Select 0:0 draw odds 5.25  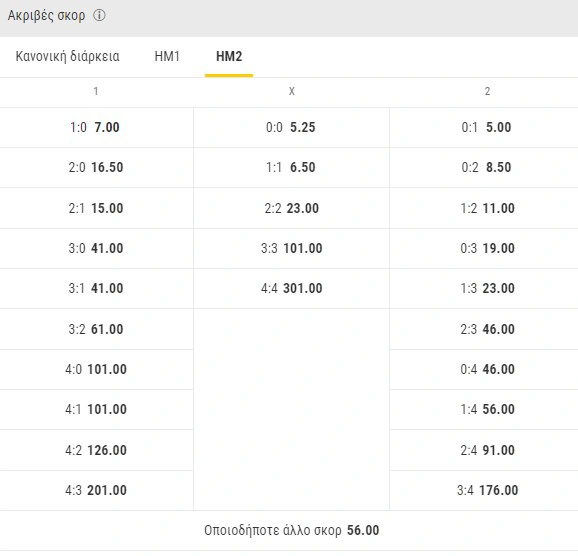pos(291,128)
